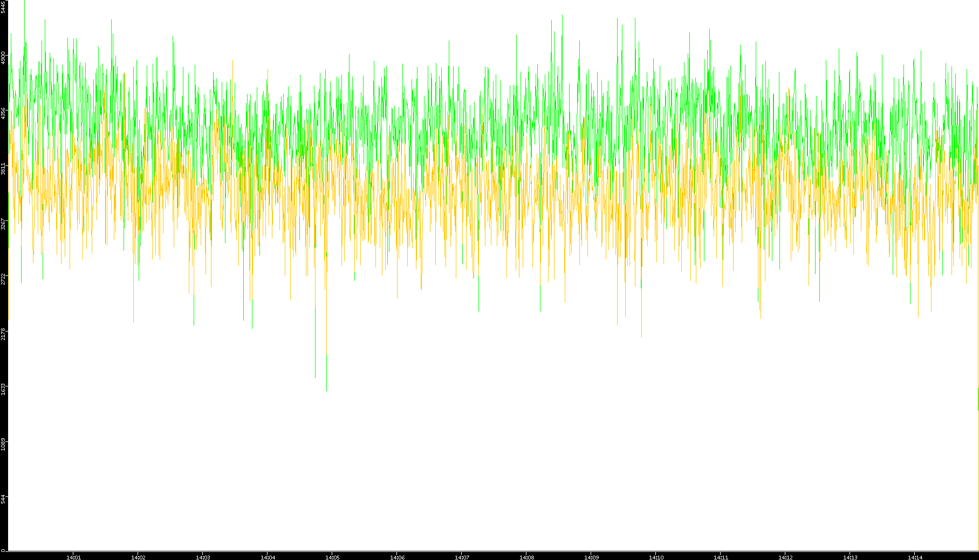This screenshot has height=560, width=979.
Task: Click the 3811 y-axis label
Action: [x=3, y=168]
